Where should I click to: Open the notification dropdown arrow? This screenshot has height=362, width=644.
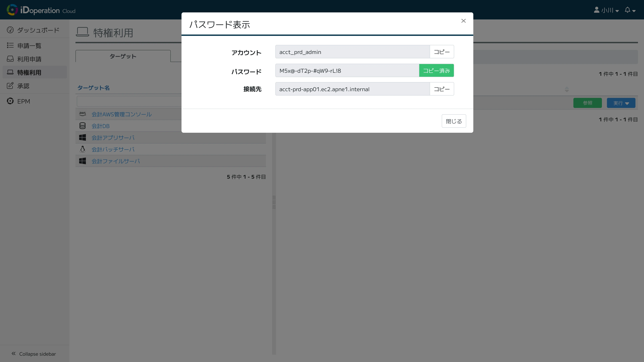tap(634, 11)
